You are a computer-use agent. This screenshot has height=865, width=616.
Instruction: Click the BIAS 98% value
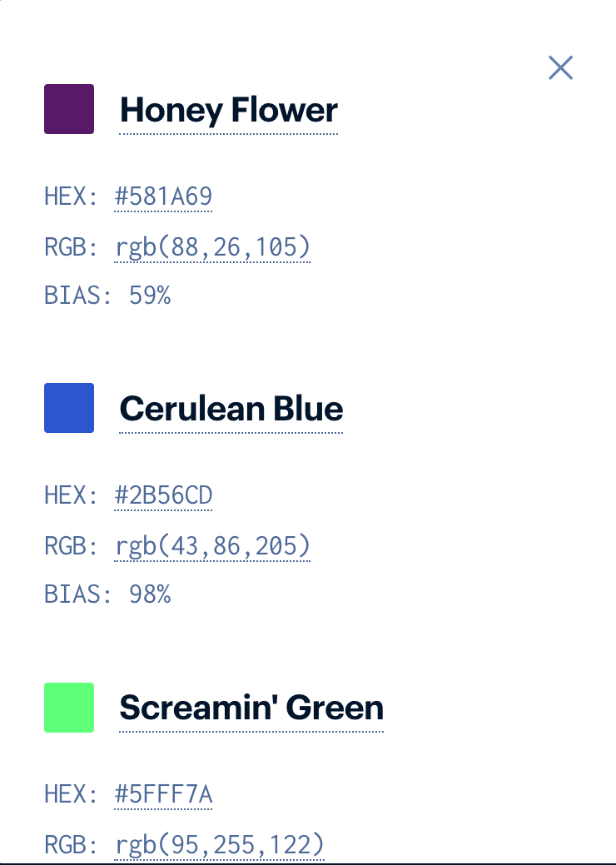pyautogui.click(x=151, y=594)
